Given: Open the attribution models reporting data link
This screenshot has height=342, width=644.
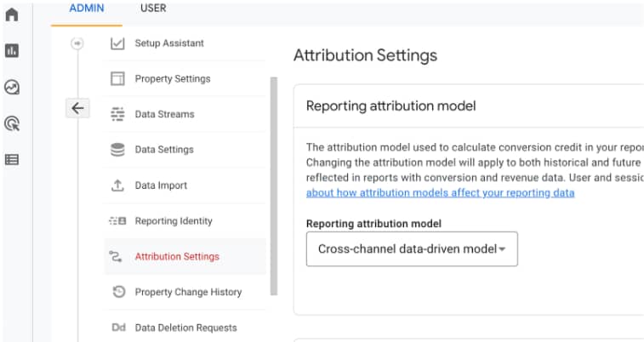Looking at the screenshot, I should (x=440, y=193).
